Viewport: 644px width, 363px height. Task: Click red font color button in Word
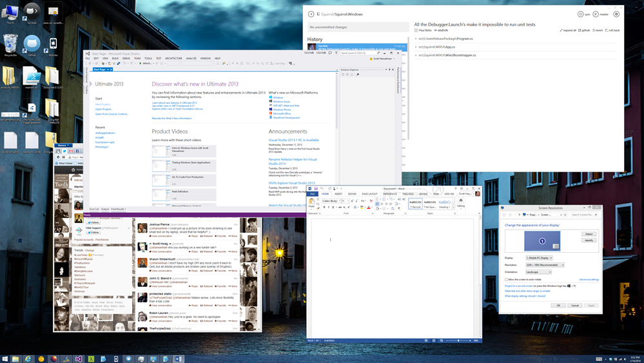[368, 207]
